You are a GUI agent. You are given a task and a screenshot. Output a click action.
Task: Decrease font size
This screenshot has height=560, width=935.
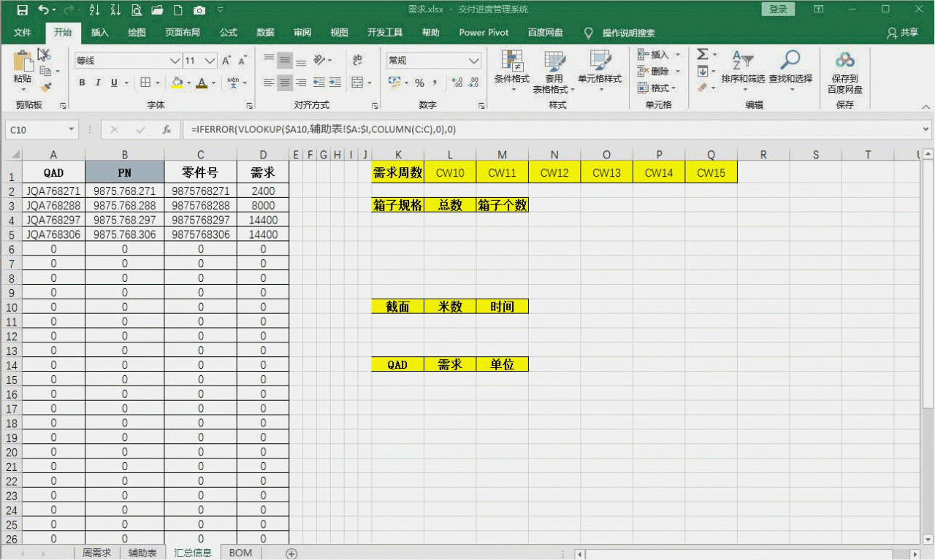coord(243,61)
